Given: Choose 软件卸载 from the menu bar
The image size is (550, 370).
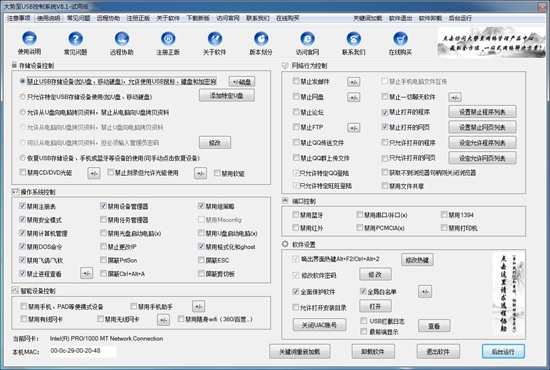Looking at the screenshot, I should point(430,18).
